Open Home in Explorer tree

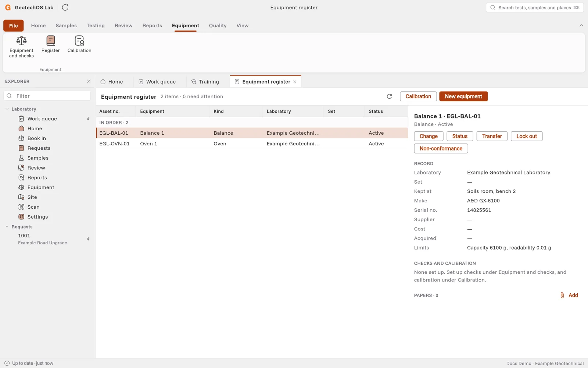click(47, 128)
